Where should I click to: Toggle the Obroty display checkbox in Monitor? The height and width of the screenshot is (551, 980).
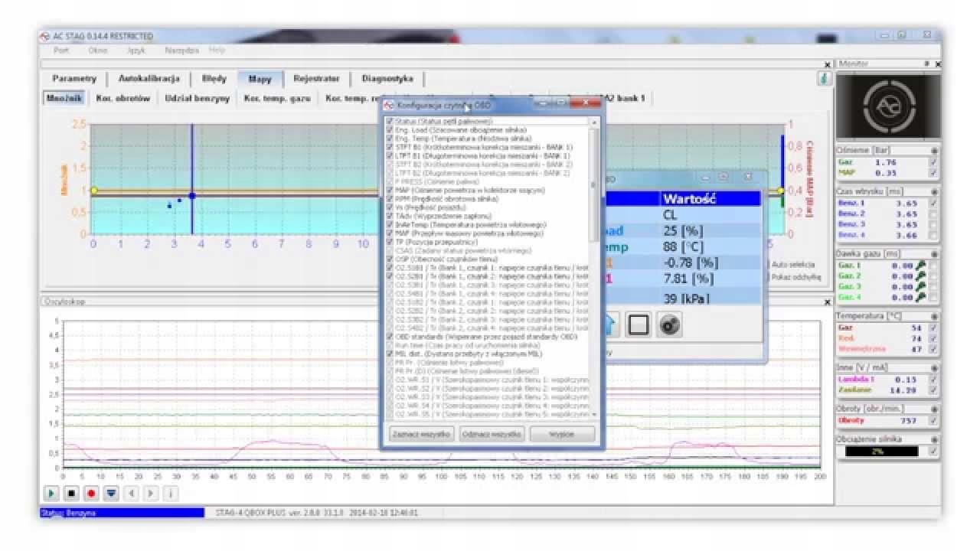tap(933, 421)
